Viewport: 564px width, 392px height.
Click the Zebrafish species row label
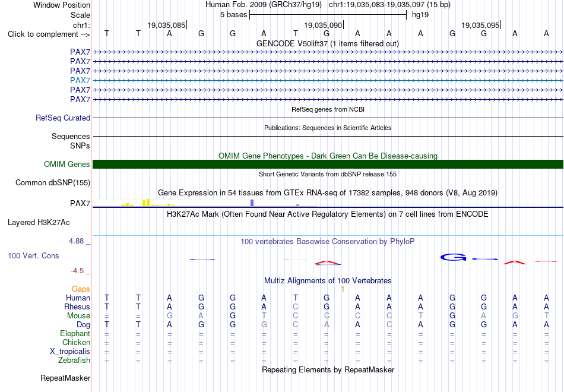[74, 360]
